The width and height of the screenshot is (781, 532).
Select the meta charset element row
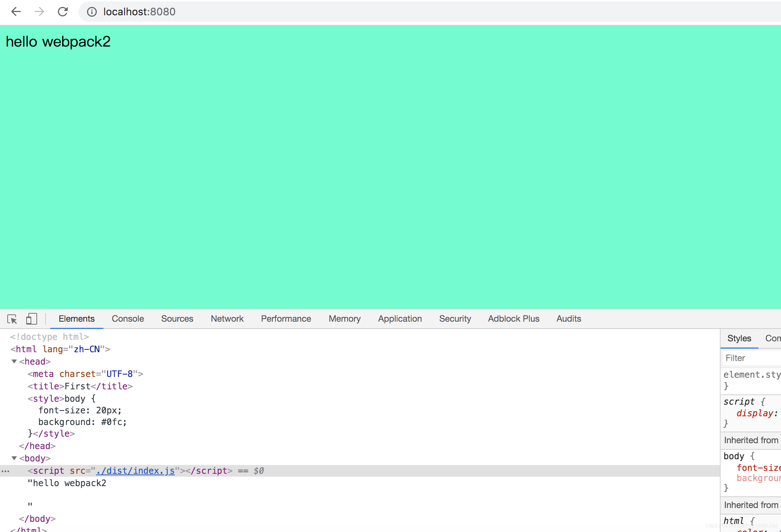coord(85,374)
